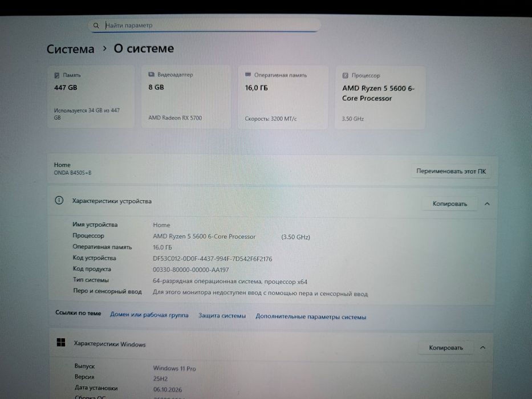Open the 'Память' 447 GB card

[91, 97]
